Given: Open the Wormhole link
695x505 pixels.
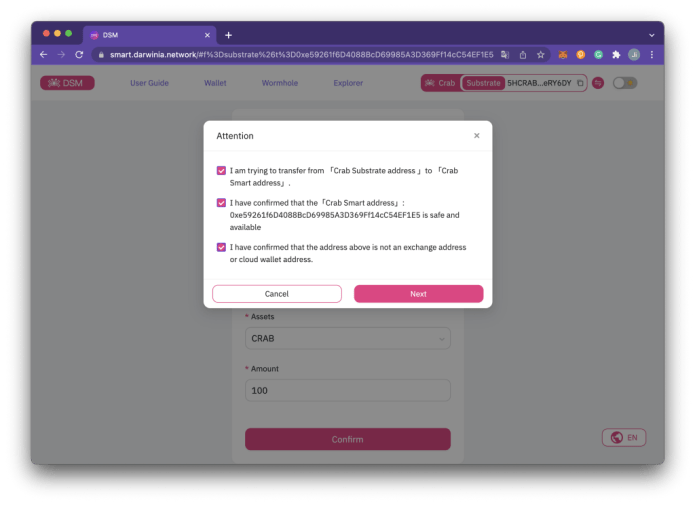Looking at the screenshot, I should click(x=280, y=83).
